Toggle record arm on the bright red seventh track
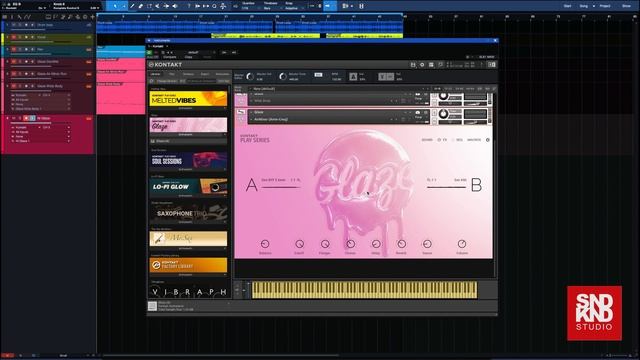Image resolution: width=640 pixels, height=360 pixels. pos(26,118)
